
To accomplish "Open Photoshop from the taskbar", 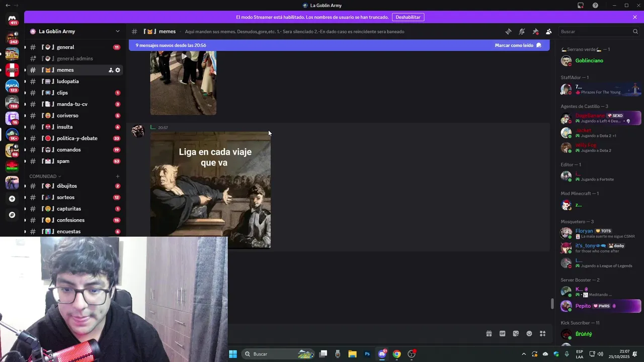I will coord(367,354).
